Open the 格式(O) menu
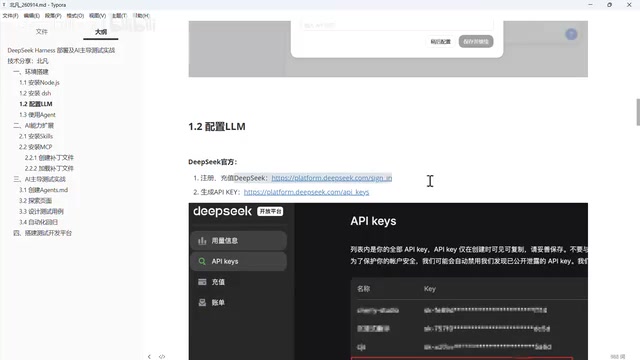Screen dimensions: 640x360 point(75,16)
